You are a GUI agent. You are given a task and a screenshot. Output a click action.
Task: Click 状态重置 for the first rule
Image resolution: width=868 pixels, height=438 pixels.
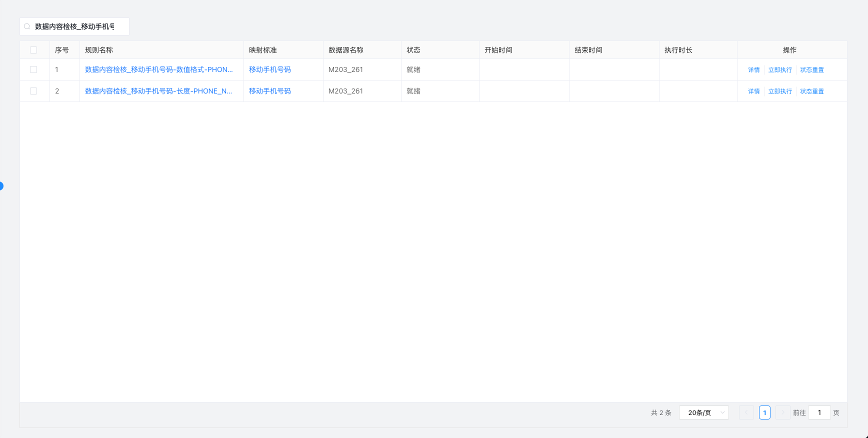pos(811,70)
